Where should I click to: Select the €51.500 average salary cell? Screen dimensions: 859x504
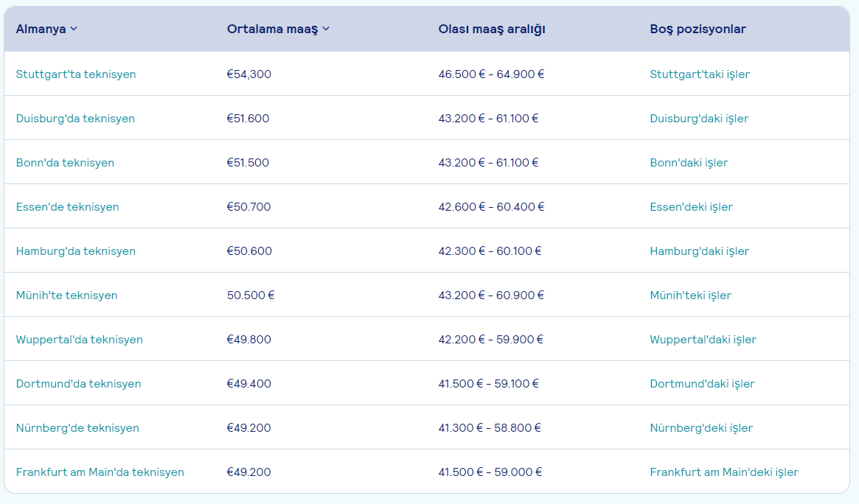coord(248,163)
